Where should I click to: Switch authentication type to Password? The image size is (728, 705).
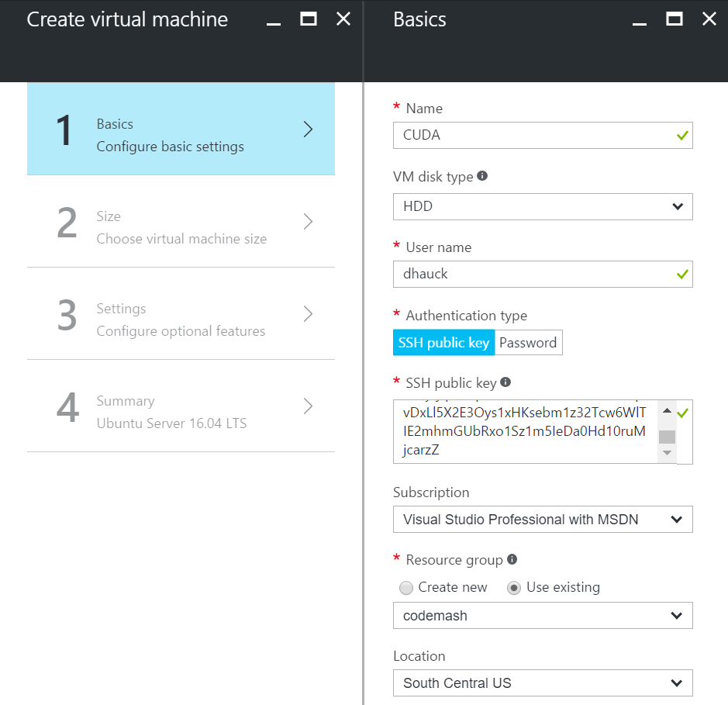click(x=528, y=343)
